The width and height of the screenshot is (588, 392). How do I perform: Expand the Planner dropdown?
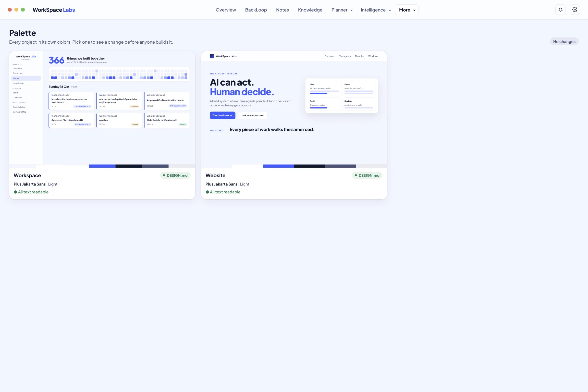(x=342, y=10)
